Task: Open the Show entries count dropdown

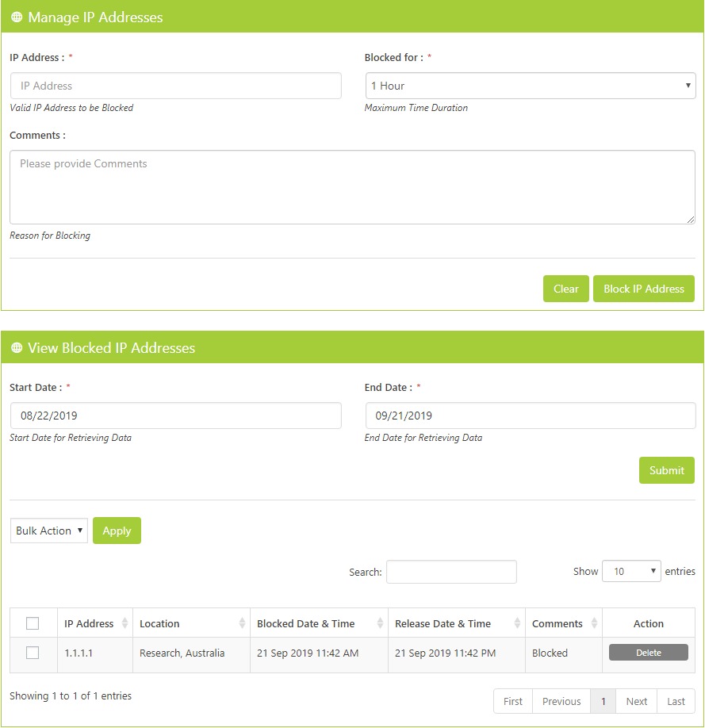Action: click(631, 571)
